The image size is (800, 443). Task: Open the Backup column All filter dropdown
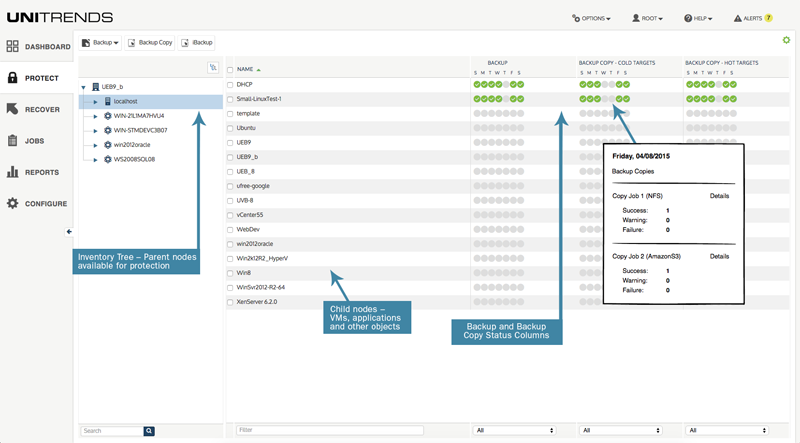(x=515, y=431)
